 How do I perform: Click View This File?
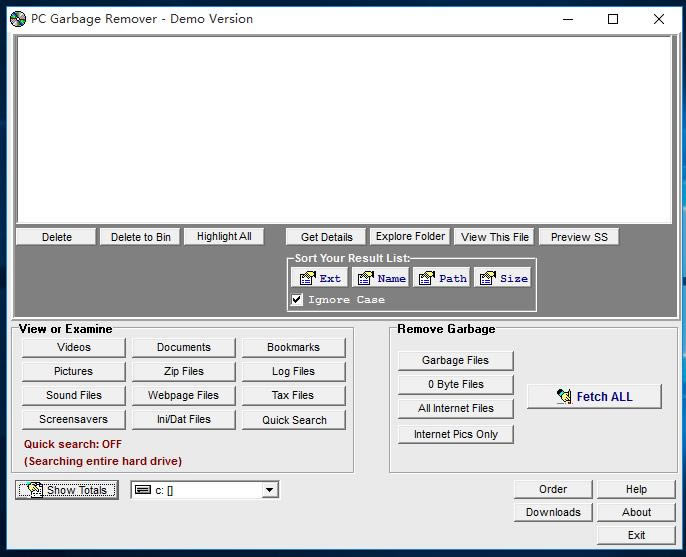[x=494, y=237]
